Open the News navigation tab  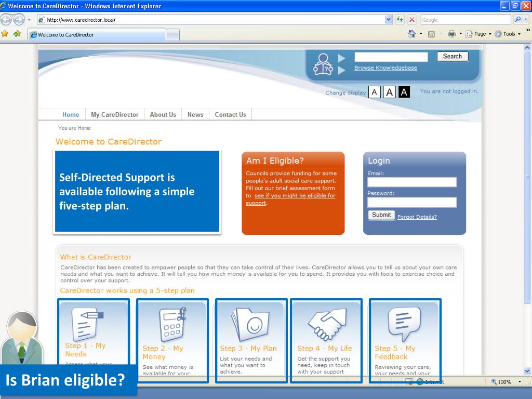[x=195, y=115]
